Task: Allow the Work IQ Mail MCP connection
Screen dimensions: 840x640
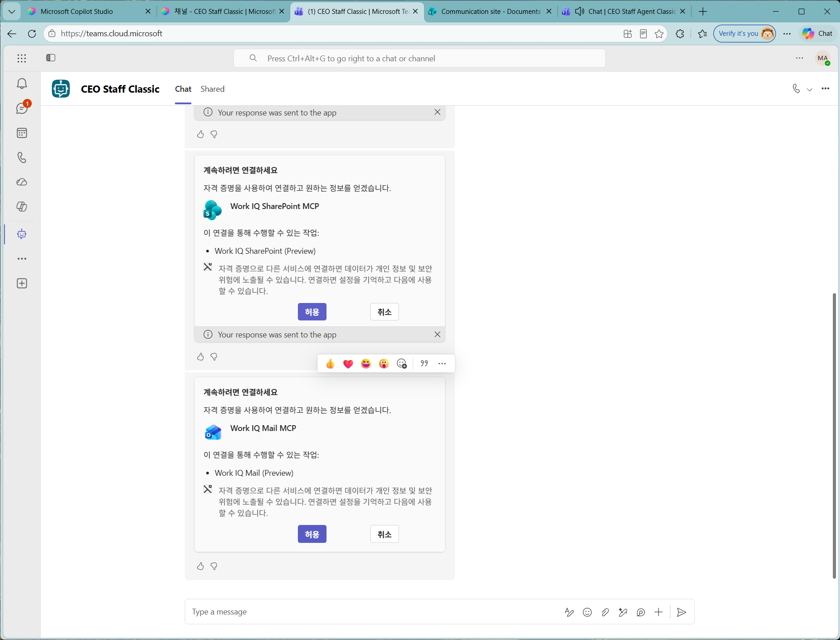Action: (x=312, y=534)
